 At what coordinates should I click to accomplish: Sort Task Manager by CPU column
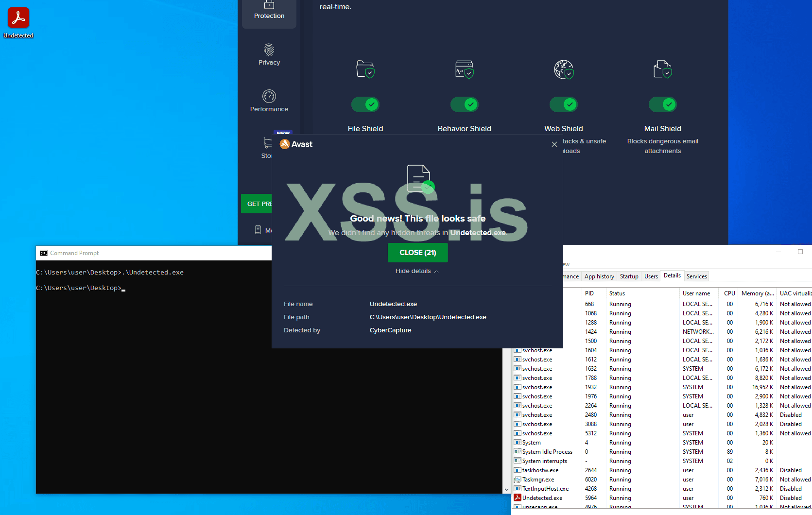pos(728,293)
